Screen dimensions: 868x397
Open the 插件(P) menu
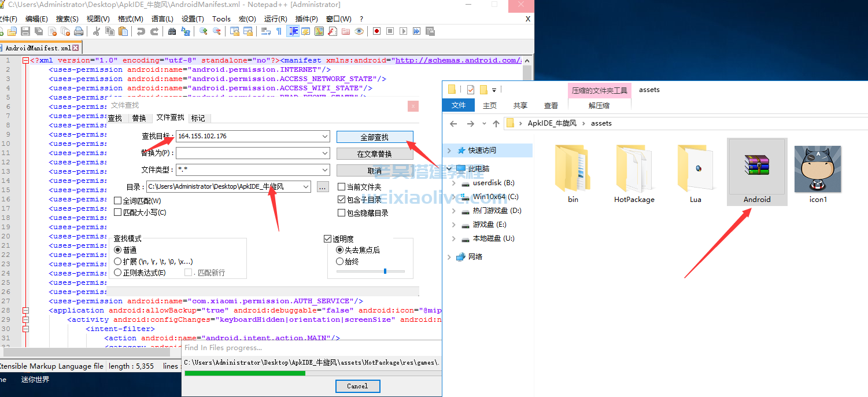pos(305,19)
